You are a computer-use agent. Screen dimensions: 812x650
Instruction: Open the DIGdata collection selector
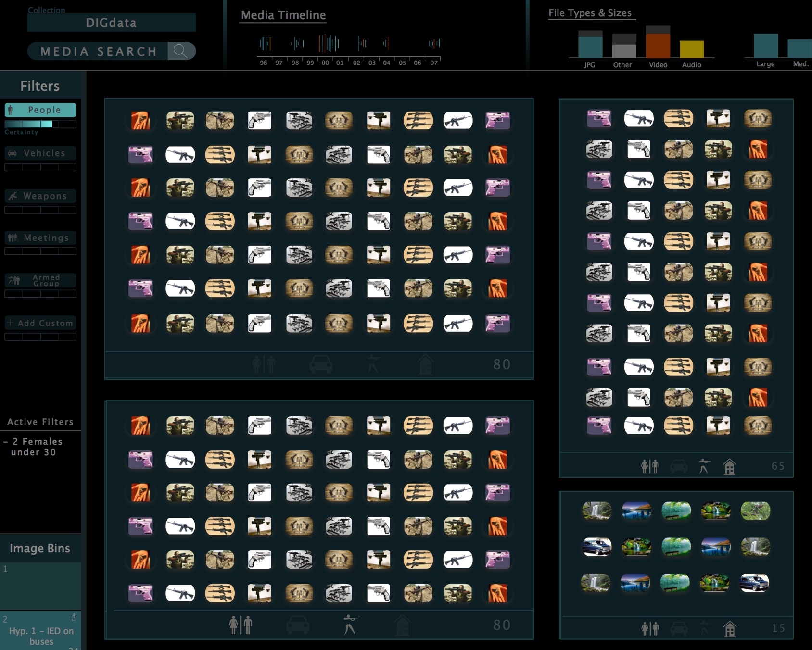[x=111, y=23]
